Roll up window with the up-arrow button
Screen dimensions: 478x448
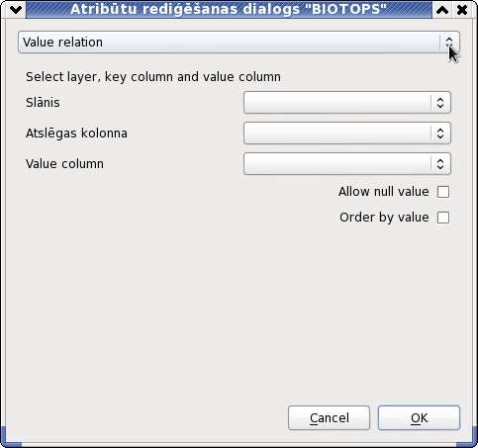click(x=442, y=10)
